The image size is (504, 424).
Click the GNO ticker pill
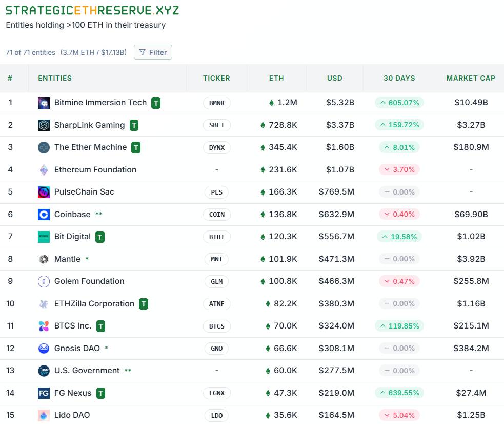(217, 349)
